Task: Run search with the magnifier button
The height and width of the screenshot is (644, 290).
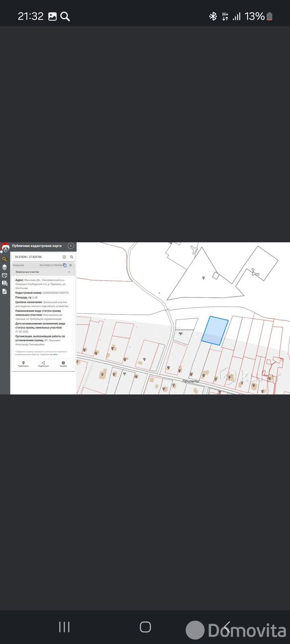Action: [72, 257]
